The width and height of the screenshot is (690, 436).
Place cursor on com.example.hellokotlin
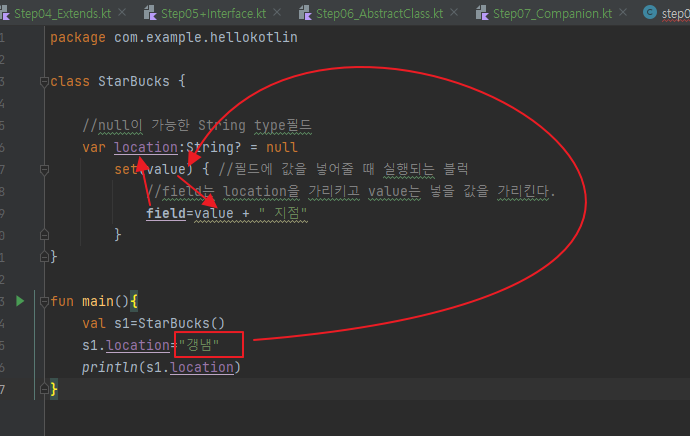click(206, 37)
